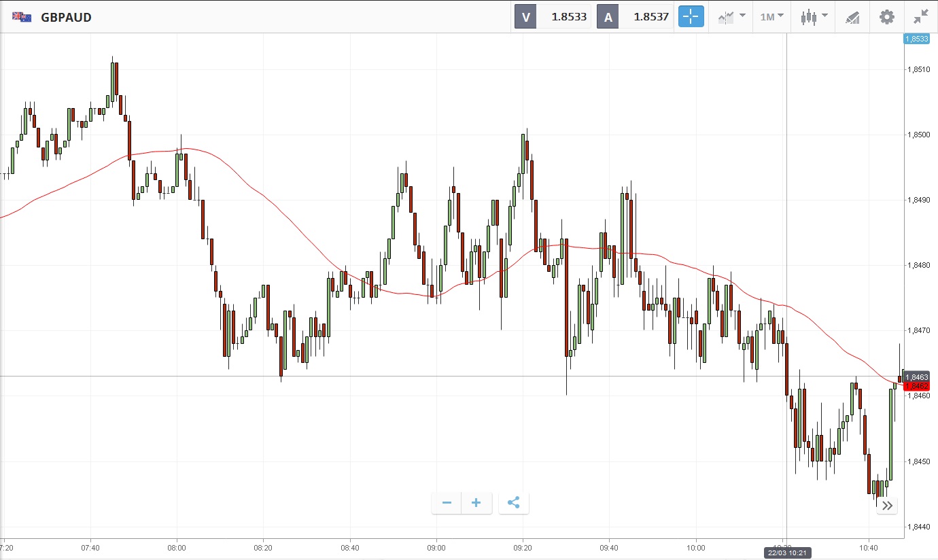The image size is (938, 560).
Task: Click the sell price 1.8533
Action: tap(569, 17)
